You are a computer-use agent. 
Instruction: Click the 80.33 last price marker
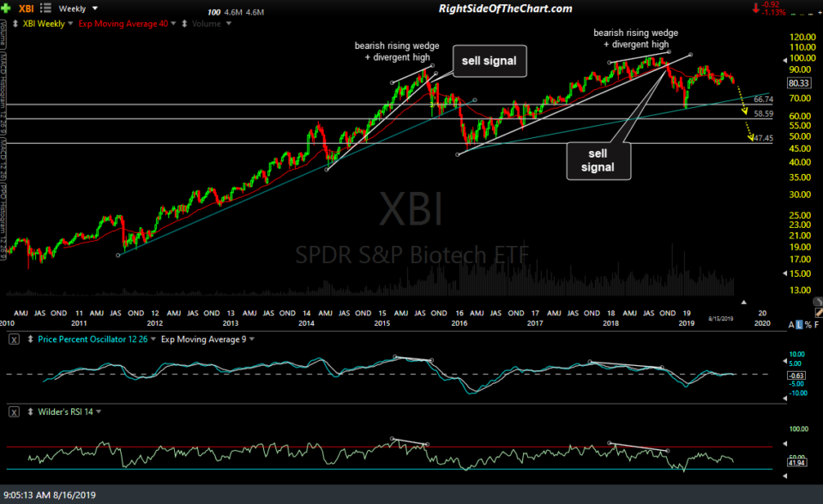click(797, 83)
